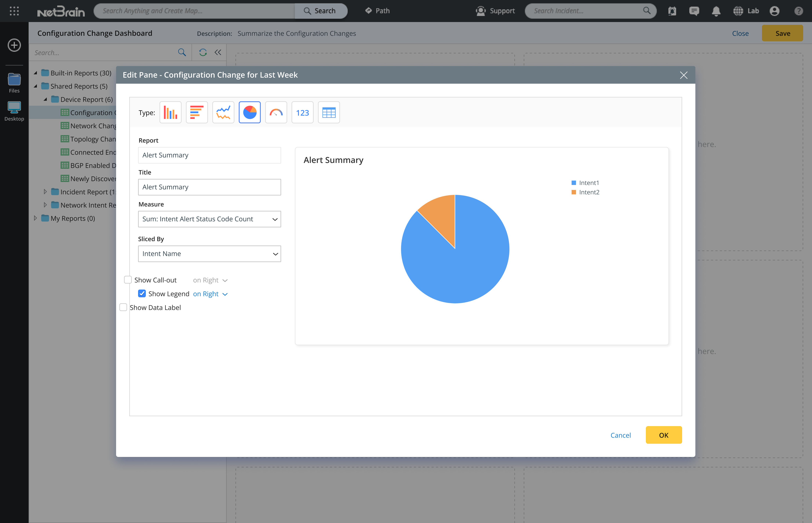Image resolution: width=812 pixels, height=523 pixels.
Task: Open the notifications bell icon
Action: [x=716, y=11]
